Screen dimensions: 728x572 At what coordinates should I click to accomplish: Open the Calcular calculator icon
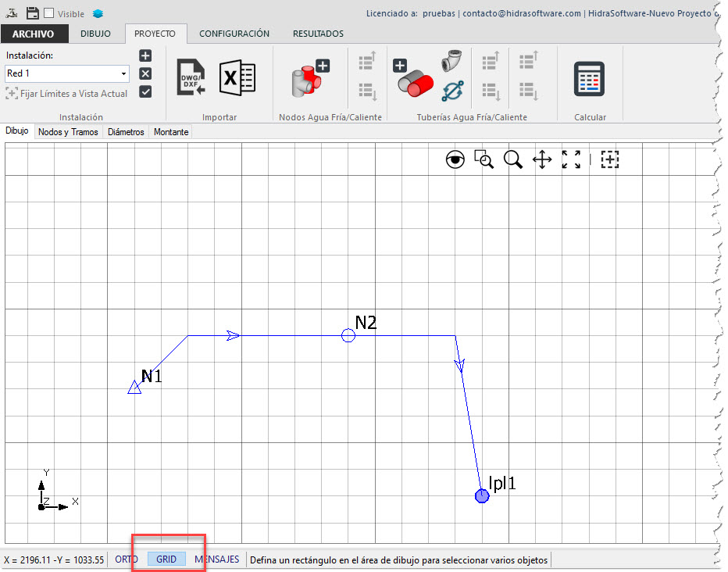click(x=589, y=78)
